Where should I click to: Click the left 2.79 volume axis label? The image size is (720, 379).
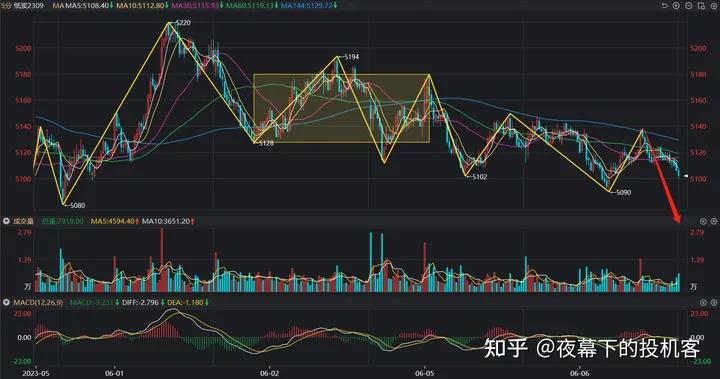click(x=24, y=232)
